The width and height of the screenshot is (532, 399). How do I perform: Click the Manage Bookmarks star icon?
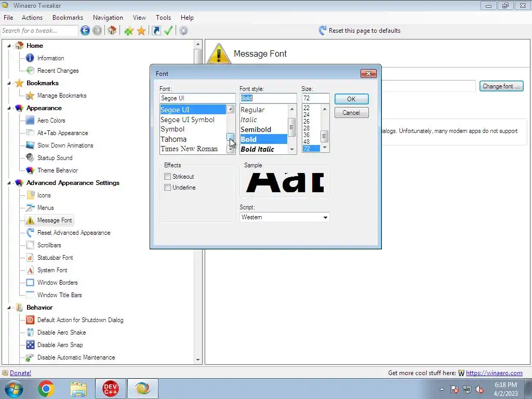coord(30,96)
